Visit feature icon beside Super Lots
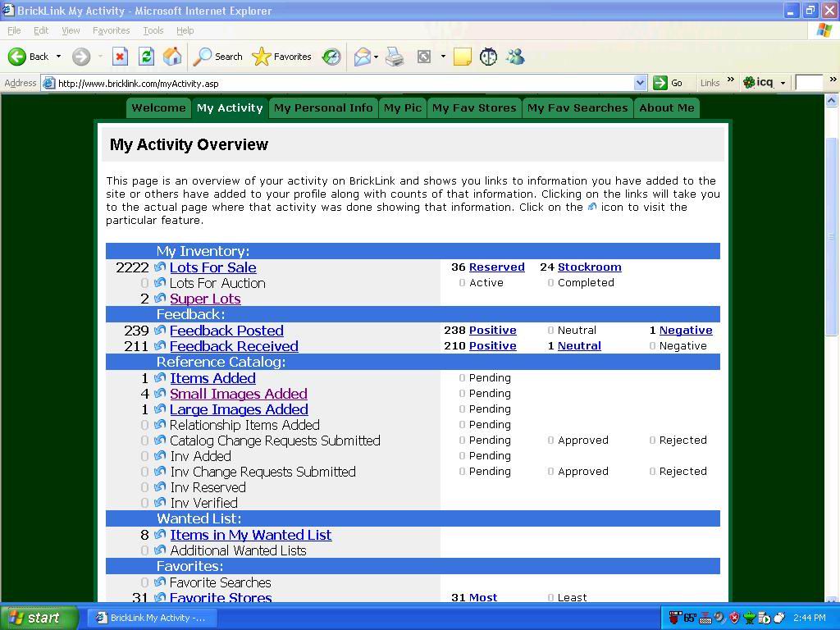 point(160,298)
